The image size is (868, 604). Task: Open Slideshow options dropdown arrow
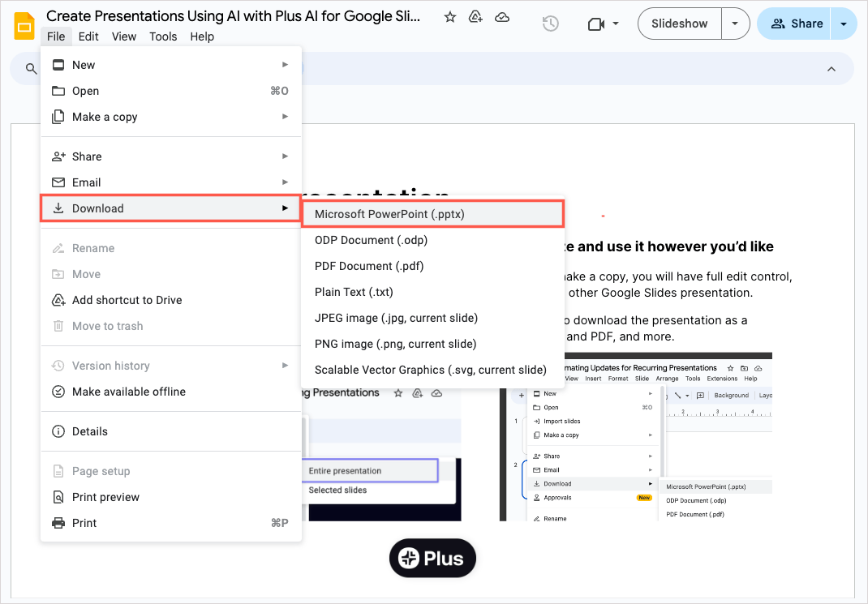point(735,24)
